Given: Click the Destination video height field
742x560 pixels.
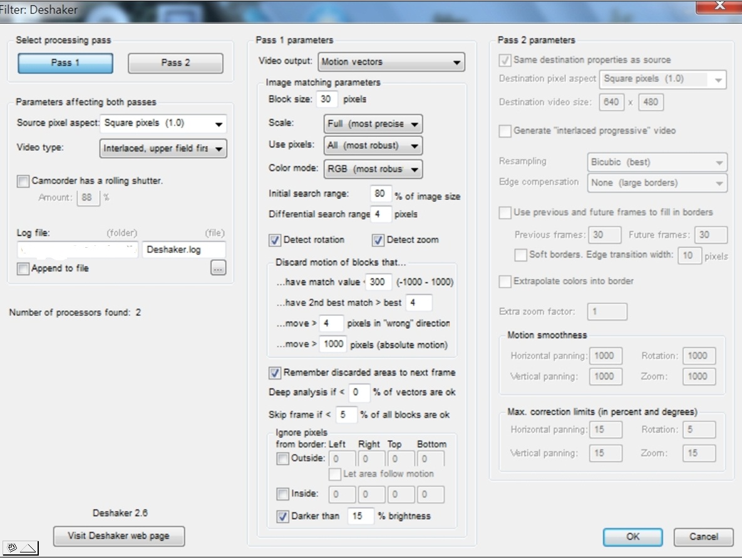Looking at the screenshot, I should click(x=651, y=102).
